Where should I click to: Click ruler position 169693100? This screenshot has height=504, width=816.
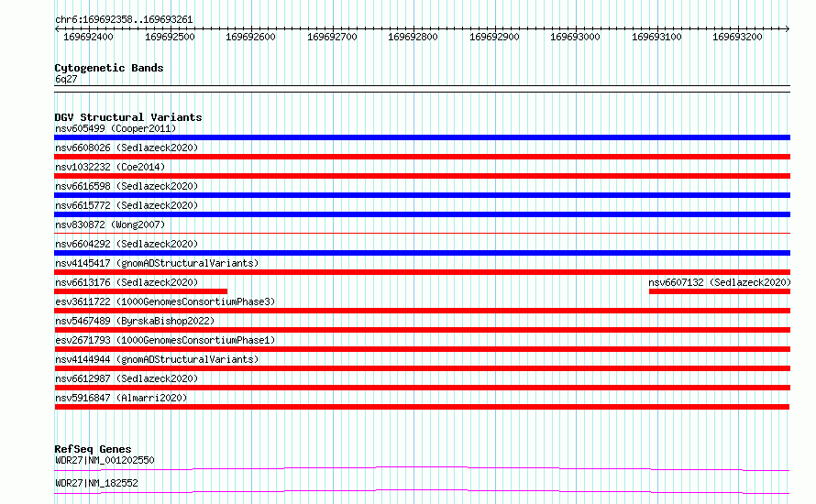click(x=656, y=37)
